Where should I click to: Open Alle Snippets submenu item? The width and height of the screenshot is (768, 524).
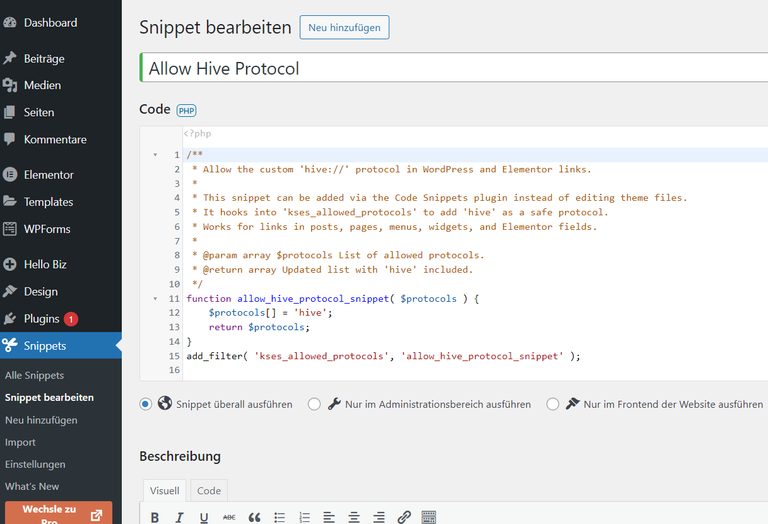pos(34,375)
